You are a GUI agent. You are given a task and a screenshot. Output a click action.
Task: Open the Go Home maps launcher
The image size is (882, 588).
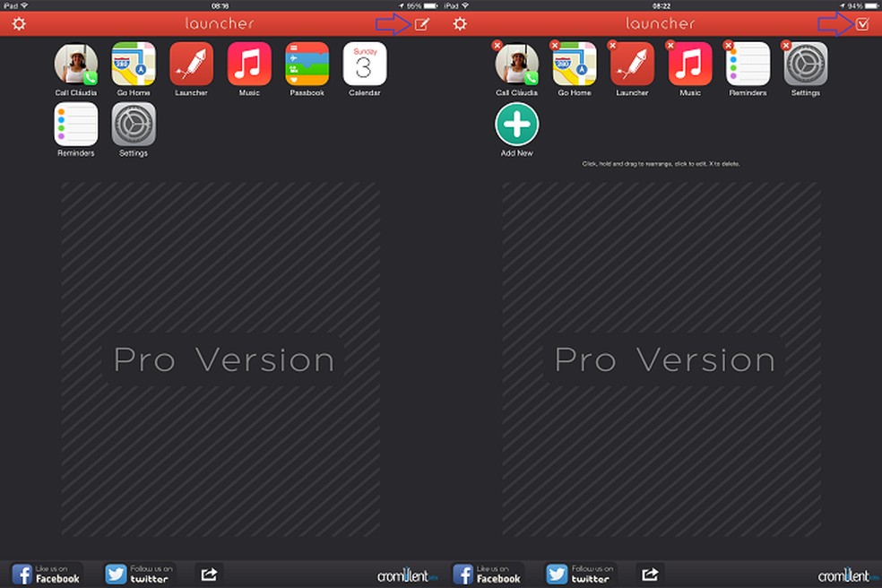tap(133, 65)
